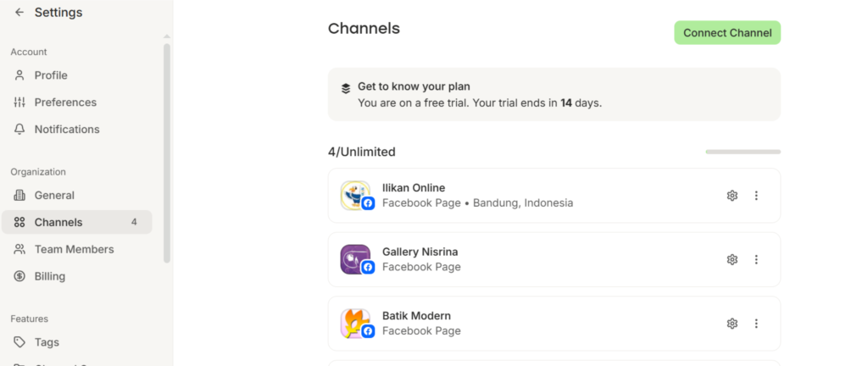Click the Organization section label

point(37,172)
